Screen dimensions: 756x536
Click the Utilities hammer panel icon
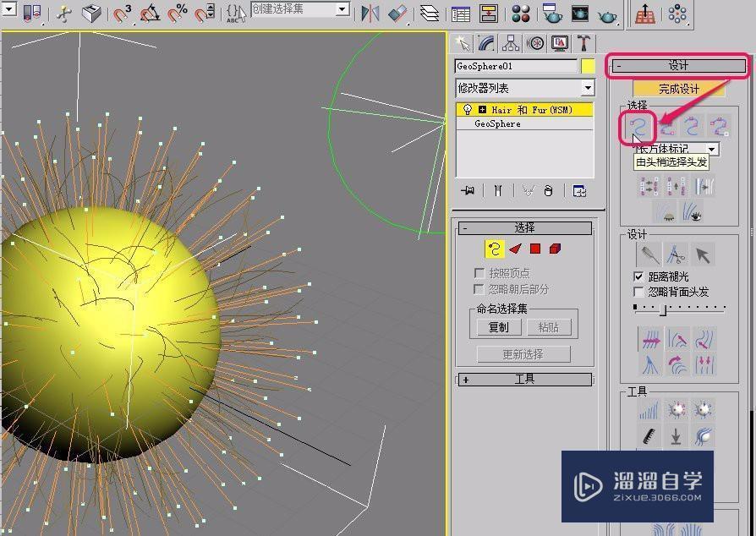(584, 43)
